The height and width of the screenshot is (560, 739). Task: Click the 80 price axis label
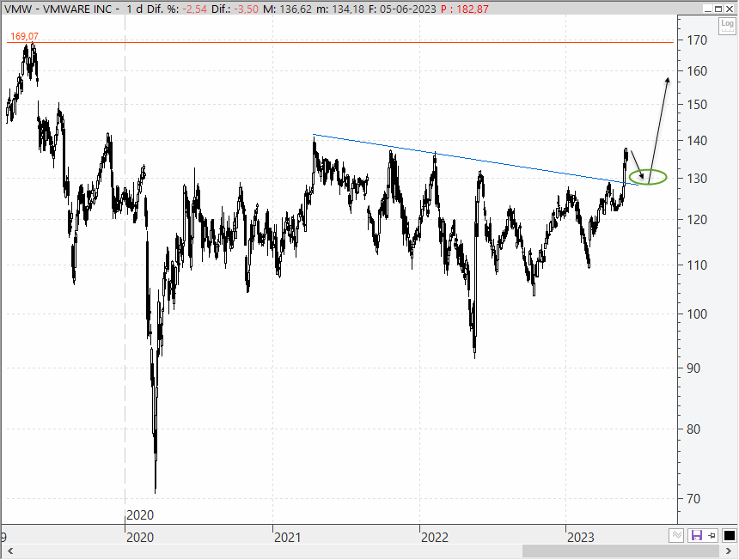tap(693, 429)
